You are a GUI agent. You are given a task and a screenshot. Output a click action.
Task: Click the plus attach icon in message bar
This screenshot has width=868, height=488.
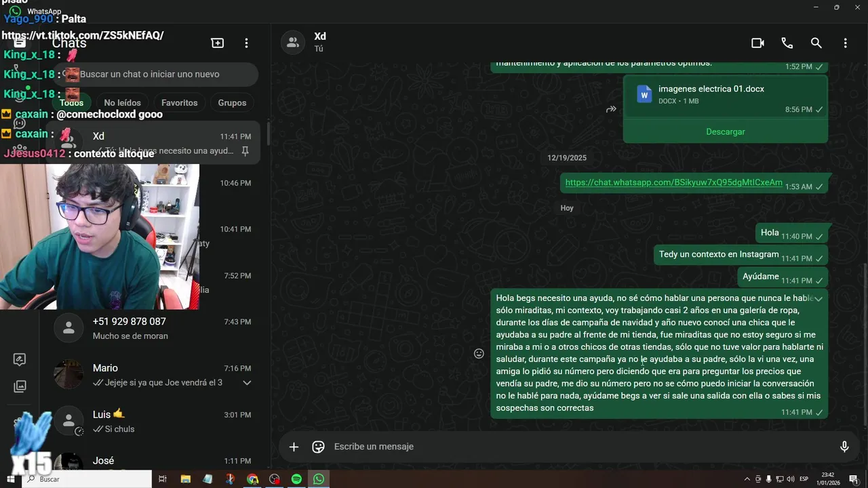294,447
